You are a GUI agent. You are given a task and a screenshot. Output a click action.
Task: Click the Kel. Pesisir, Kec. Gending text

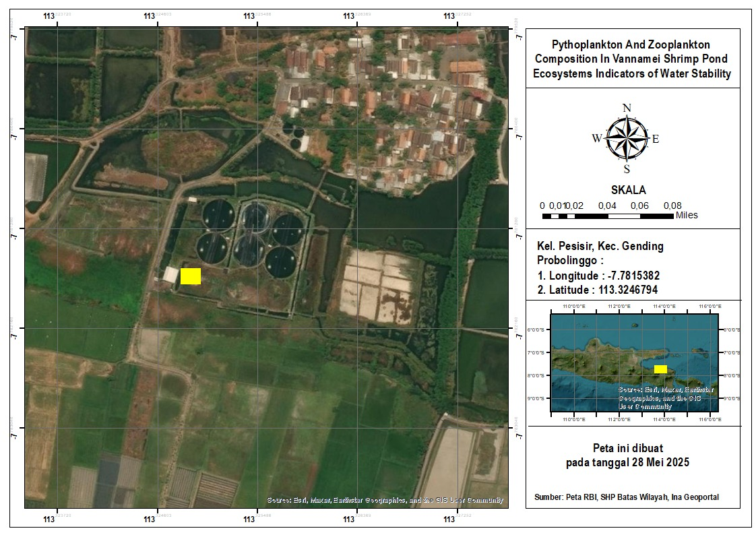(x=600, y=246)
